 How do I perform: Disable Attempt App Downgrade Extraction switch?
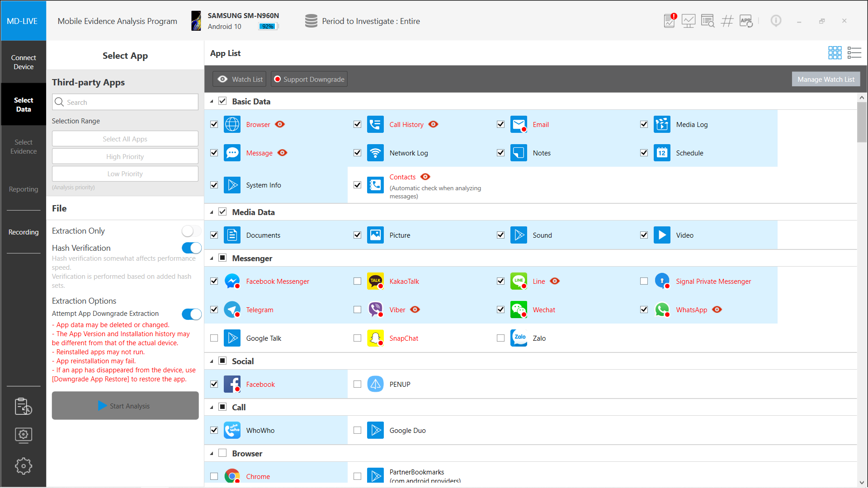coord(191,314)
